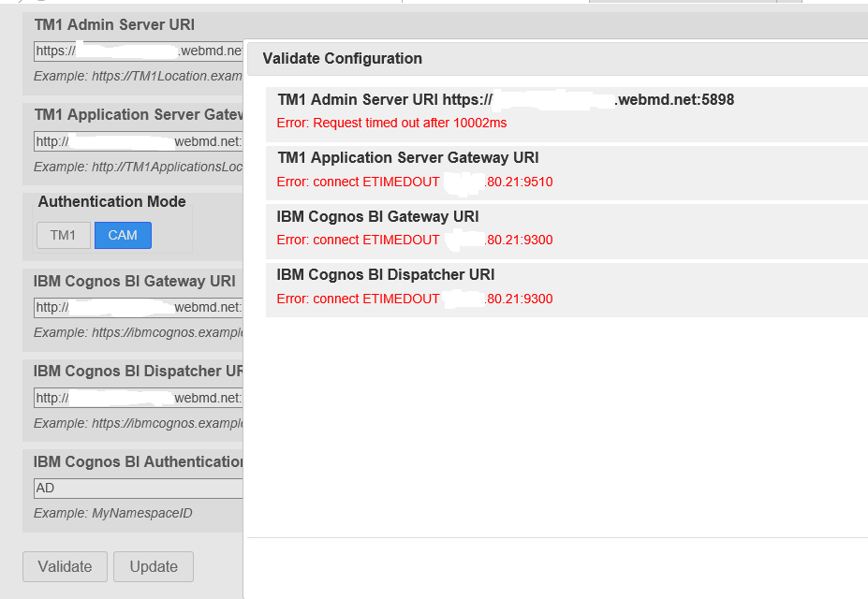Image resolution: width=868 pixels, height=599 pixels.
Task: Focus the TM1 Admin Server URI field
Action: pyautogui.click(x=139, y=51)
